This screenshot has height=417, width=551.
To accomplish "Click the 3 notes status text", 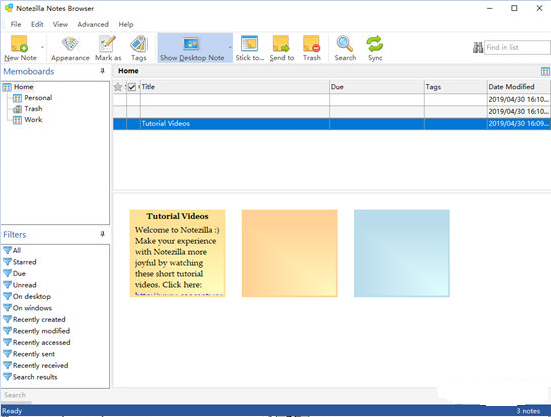I will click(x=528, y=411).
